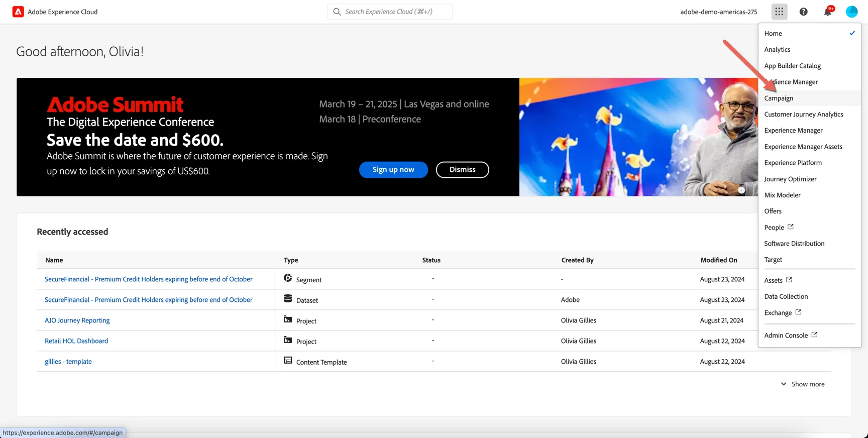The width and height of the screenshot is (868, 438).
Task: Click the Name column header
Action: 54,260
